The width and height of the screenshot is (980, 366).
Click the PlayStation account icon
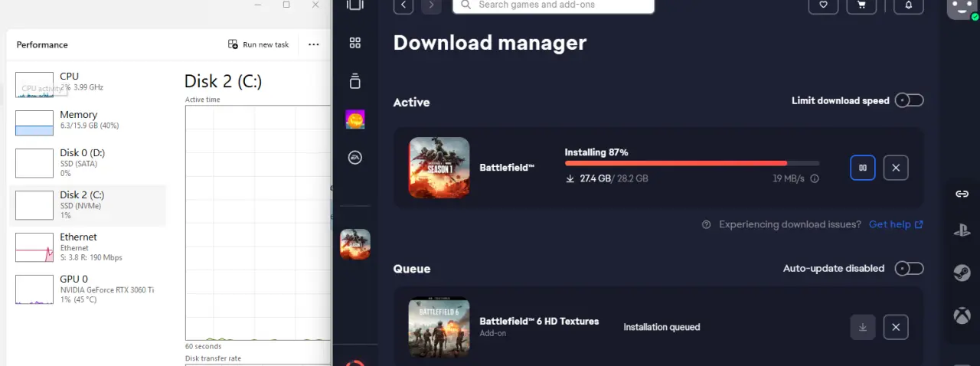tap(962, 230)
